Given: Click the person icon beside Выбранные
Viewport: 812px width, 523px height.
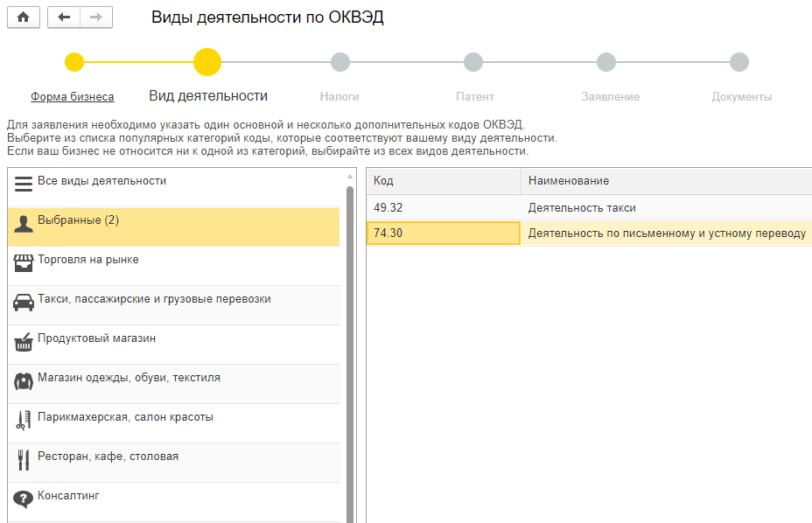Looking at the screenshot, I should (24, 224).
